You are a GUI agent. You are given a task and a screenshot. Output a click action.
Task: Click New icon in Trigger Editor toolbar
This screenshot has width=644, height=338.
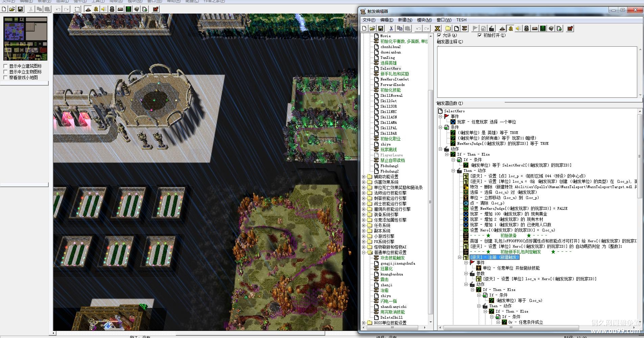pyautogui.click(x=364, y=28)
